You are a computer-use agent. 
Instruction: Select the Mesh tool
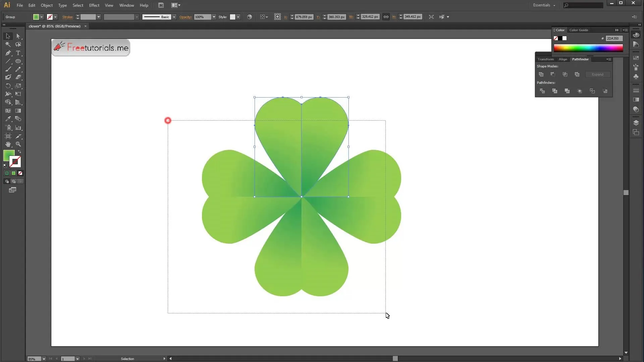click(8, 111)
